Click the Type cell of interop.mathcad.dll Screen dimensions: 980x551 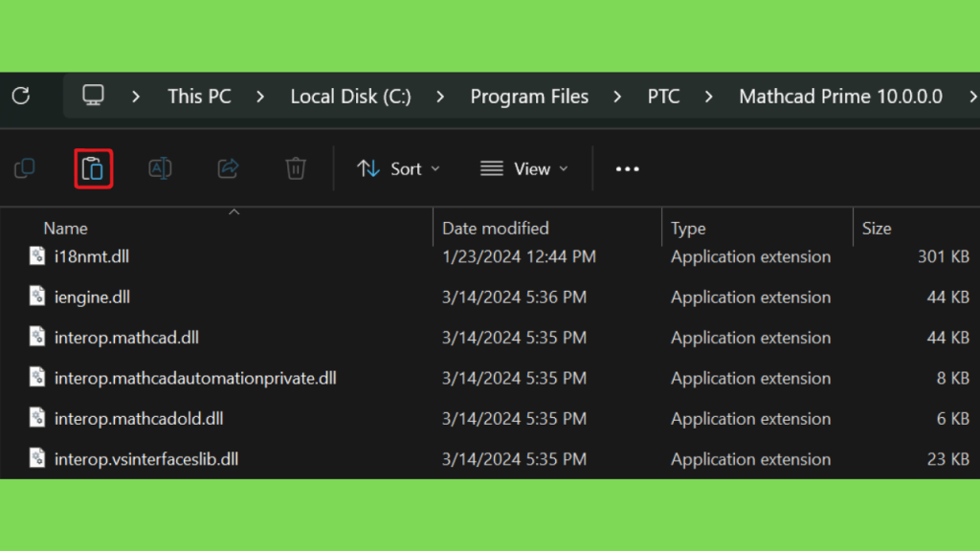(750, 338)
